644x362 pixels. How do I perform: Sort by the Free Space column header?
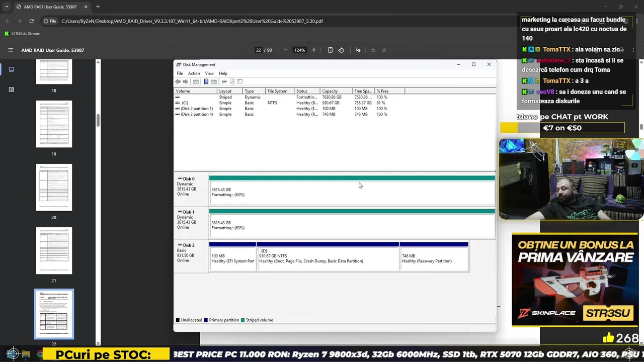[363, 91]
